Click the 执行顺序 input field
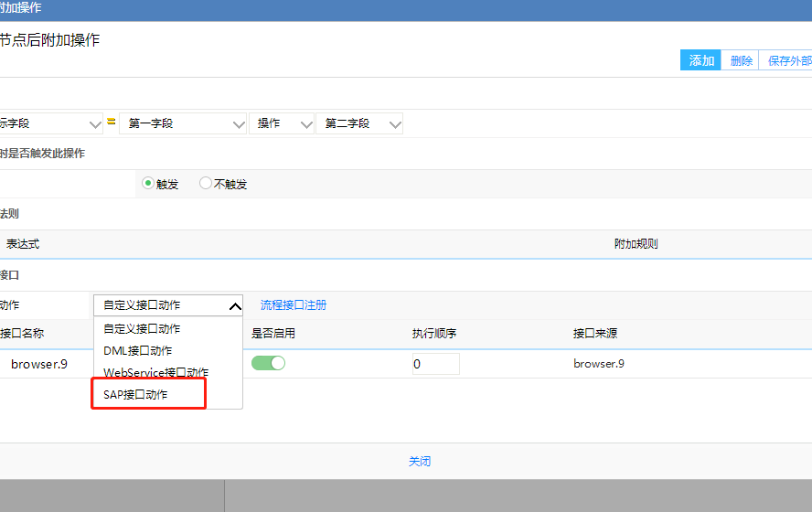 (x=434, y=364)
